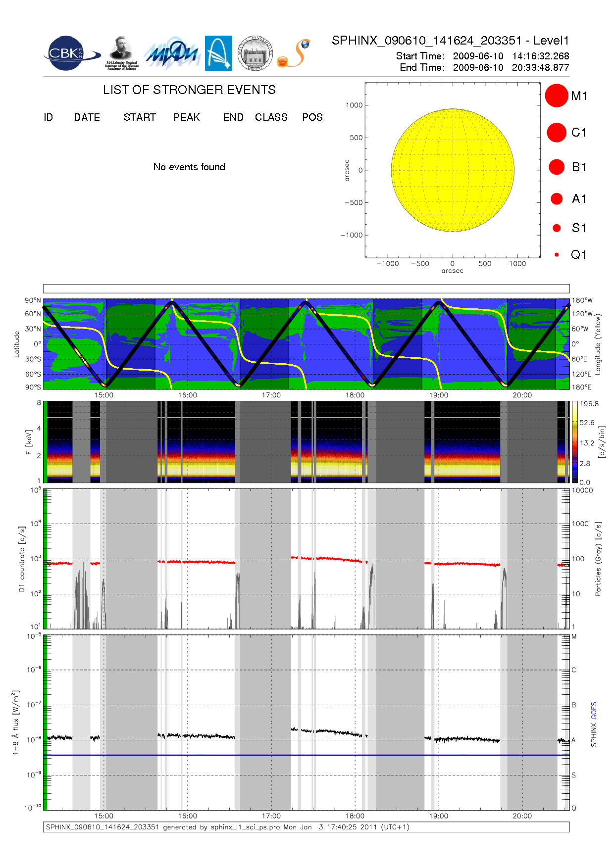Click the round Palermo observatory seal
This screenshot has width=614, height=868.
(x=255, y=53)
